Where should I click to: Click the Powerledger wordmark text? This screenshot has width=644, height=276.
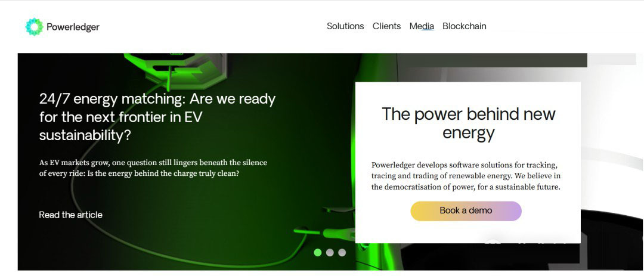(x=73, y=27)
